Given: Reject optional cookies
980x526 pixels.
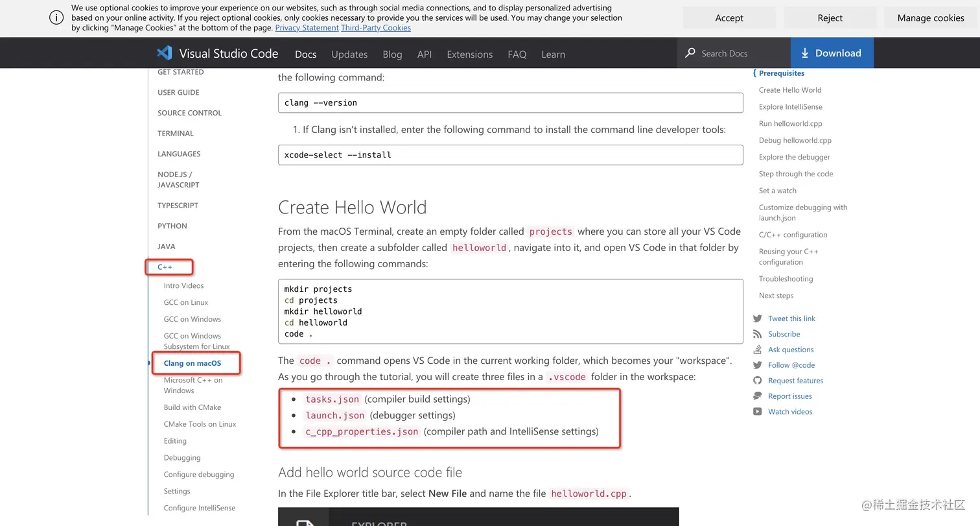Looking at the screenshot, I should pyautogui.click(x=830, y=18).
